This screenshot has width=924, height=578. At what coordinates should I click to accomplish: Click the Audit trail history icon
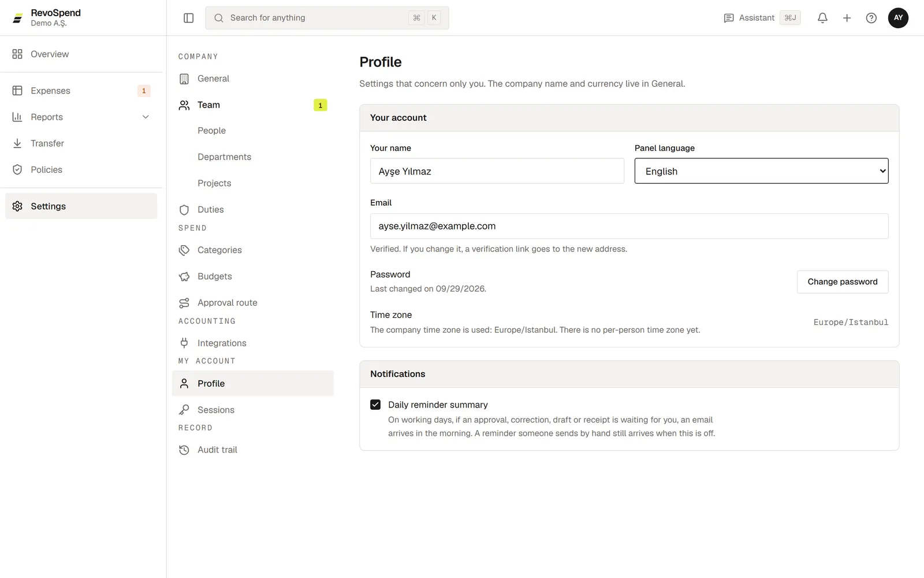184,450
